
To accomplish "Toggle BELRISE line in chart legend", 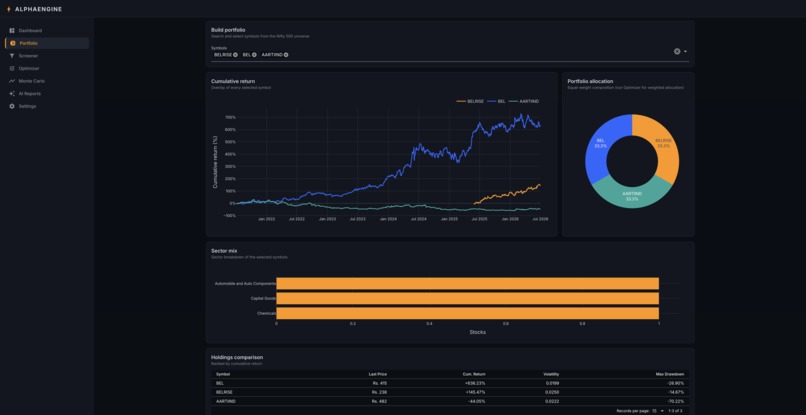I will 470,101.
